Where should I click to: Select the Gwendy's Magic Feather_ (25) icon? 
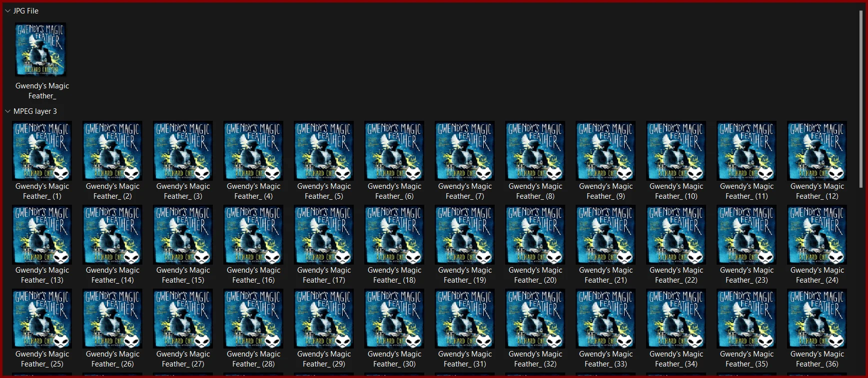[x=42, y=319]
